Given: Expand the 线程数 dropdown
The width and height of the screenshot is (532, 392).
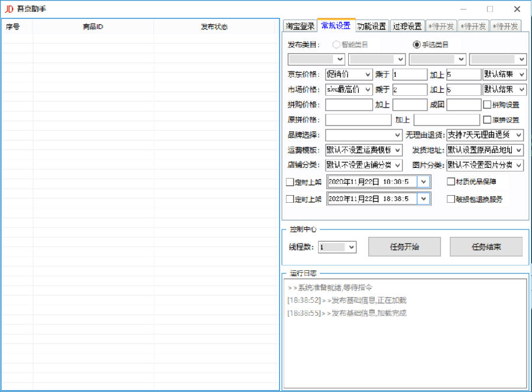Looking at the screenshot, I should point(337,247).
